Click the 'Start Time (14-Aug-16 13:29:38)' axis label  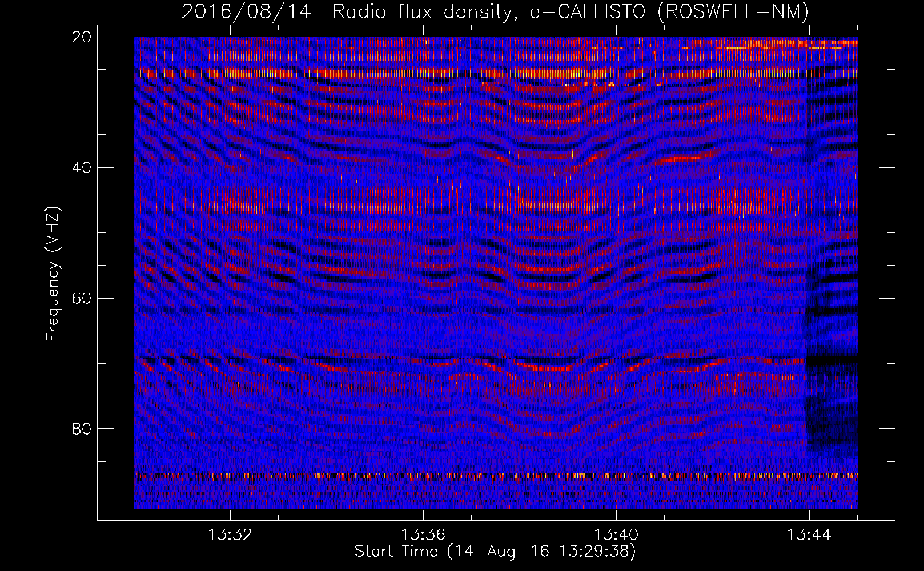click(495, 552)
